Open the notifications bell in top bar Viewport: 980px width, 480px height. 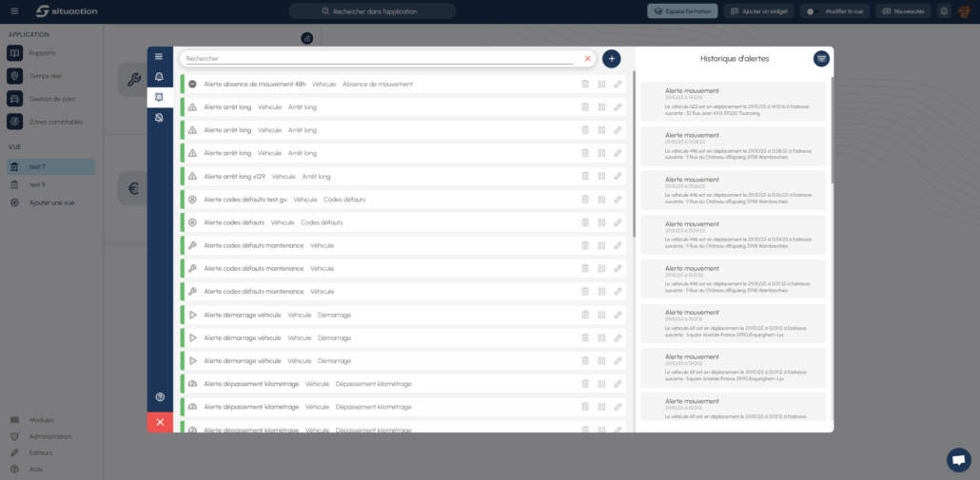[944, 11]
